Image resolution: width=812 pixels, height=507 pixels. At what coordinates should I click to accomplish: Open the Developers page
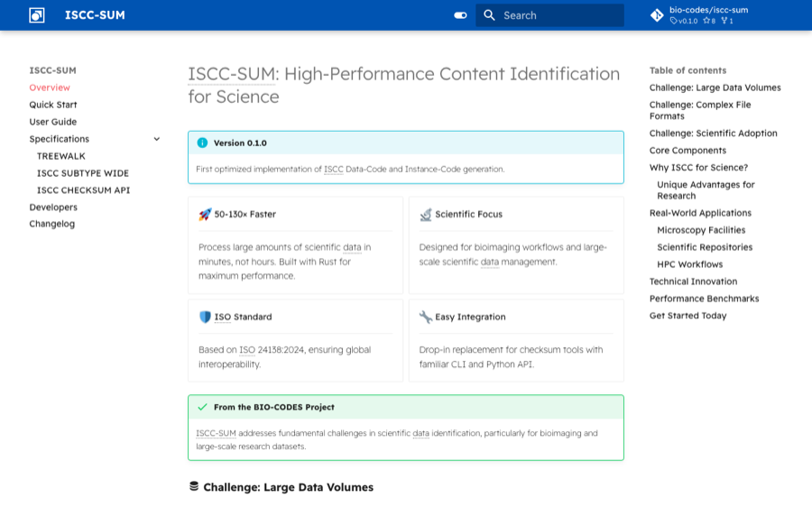point(53,207)
